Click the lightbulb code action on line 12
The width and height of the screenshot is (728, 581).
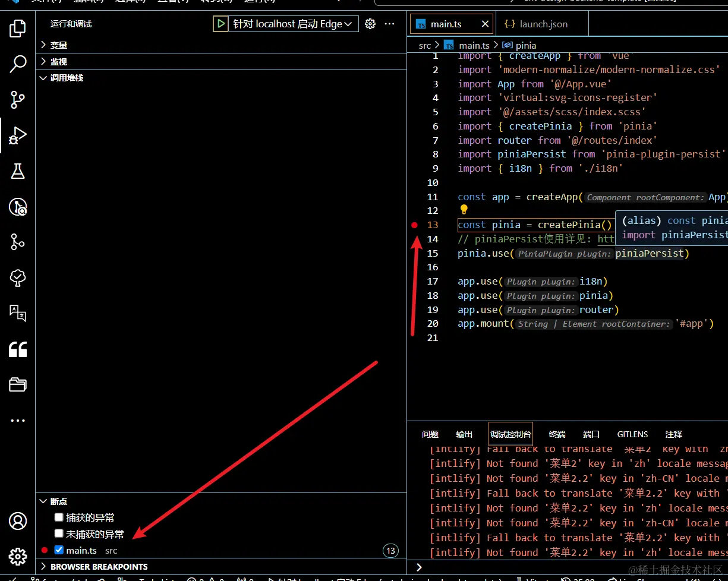(464, 210)
